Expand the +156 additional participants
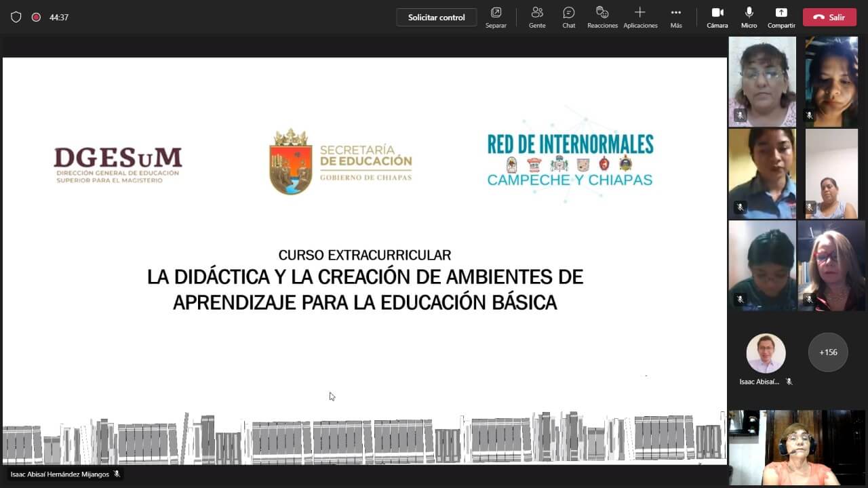 pyautogui.click(x=828, y=352)
